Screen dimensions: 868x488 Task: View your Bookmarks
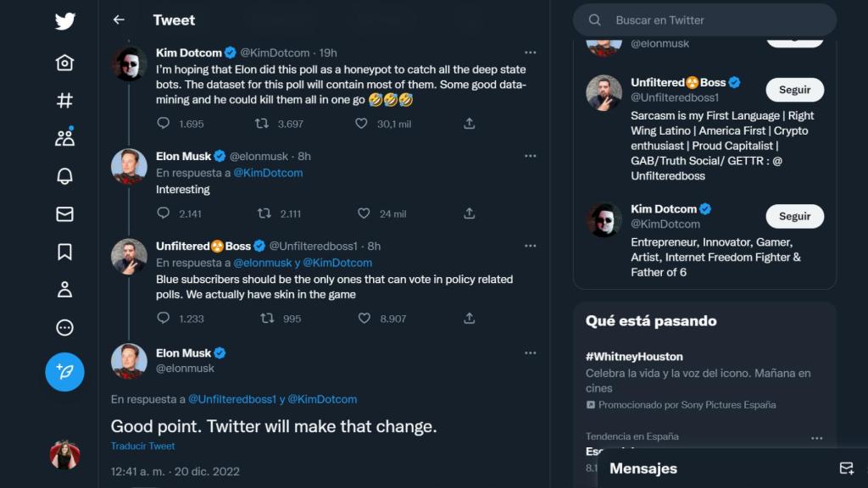(64, 252)
